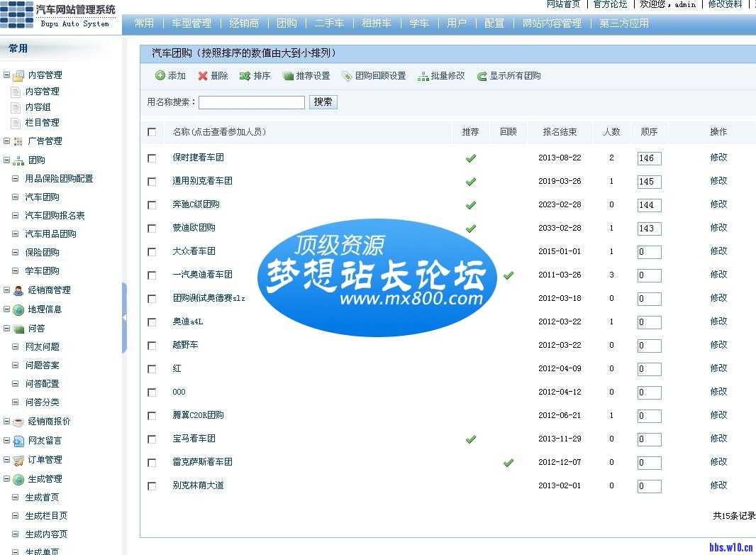Check the select-all checkbox in table header

[x=152, y=132]
